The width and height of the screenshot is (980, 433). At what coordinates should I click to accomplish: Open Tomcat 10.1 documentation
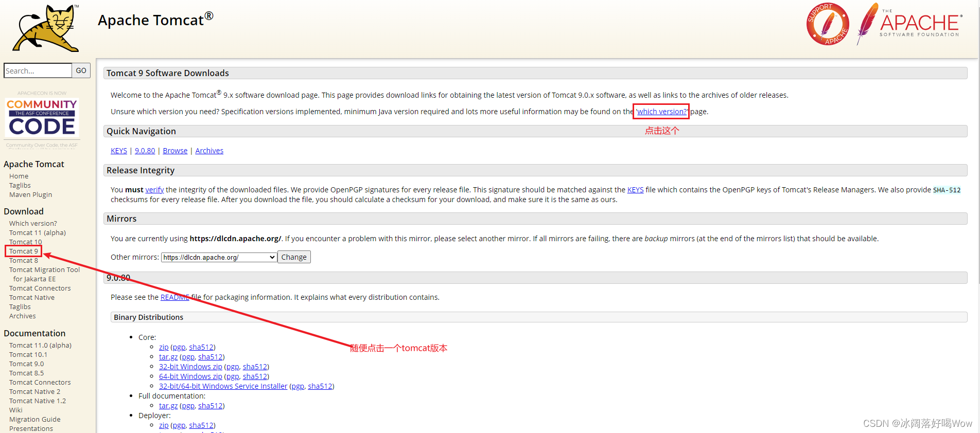pos(28,355)
